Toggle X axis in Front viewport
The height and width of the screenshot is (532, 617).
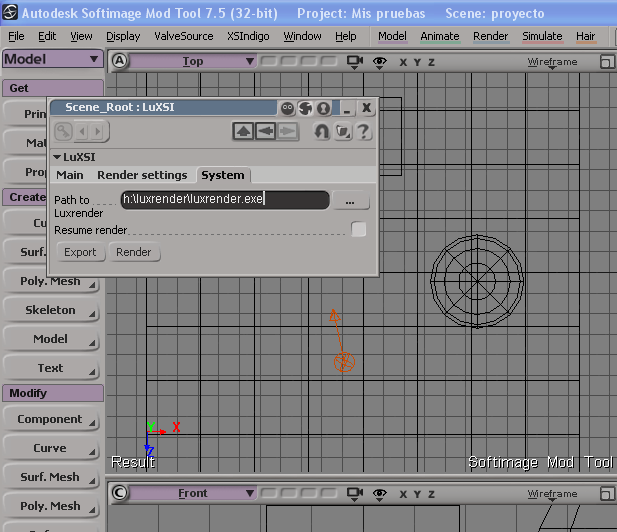coord(403,494)
